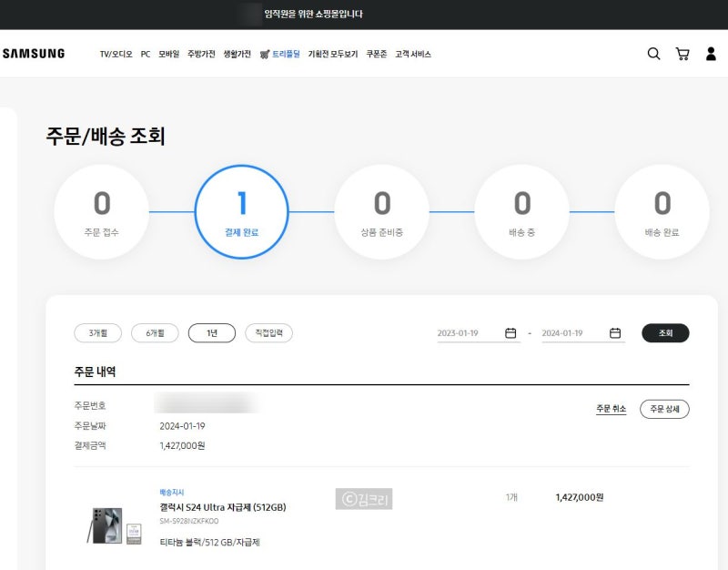
Task: Click the bold item price 1,427,000원
Action: coord(580,497)
